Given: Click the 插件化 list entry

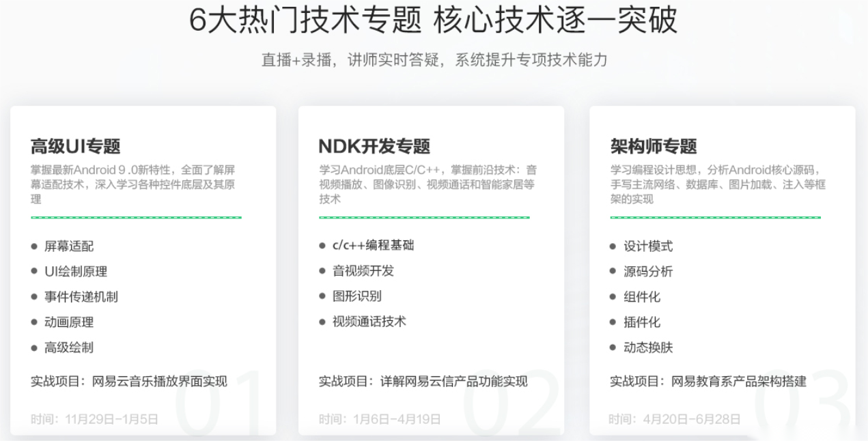Looking at the screenshot, I should (642, 322).
